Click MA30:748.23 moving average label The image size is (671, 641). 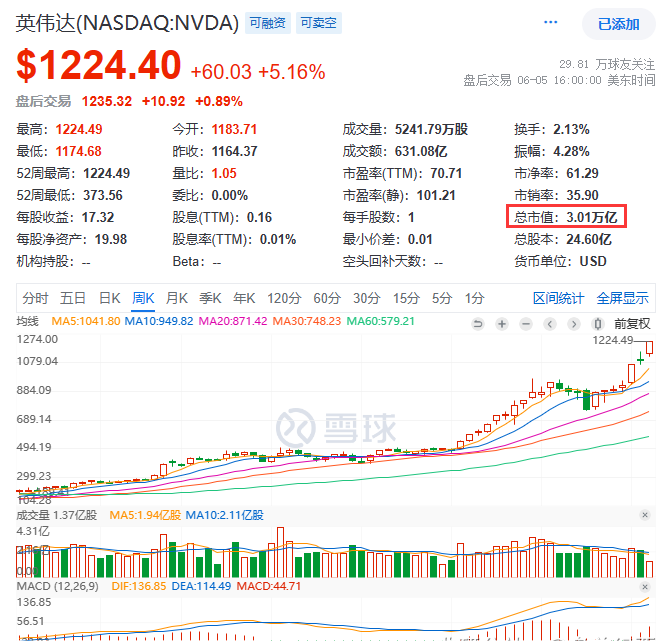(x=307, y=321)
